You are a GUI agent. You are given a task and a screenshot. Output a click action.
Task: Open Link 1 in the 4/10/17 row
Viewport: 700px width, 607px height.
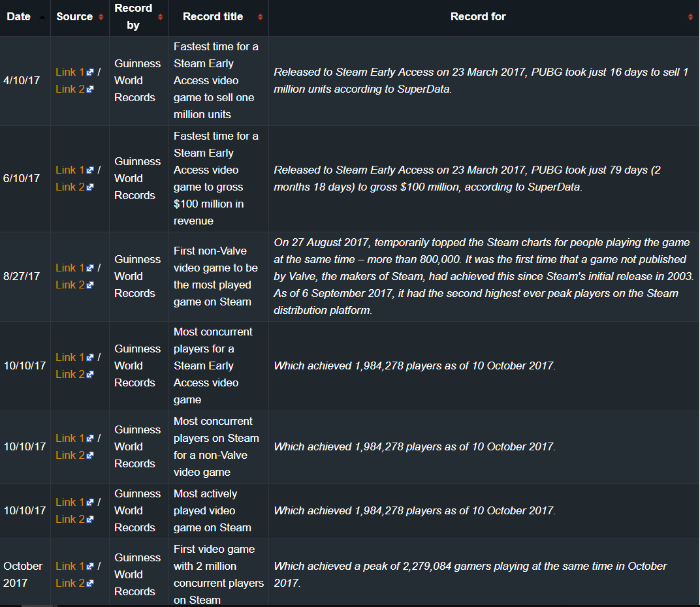(x=70, y=72)
